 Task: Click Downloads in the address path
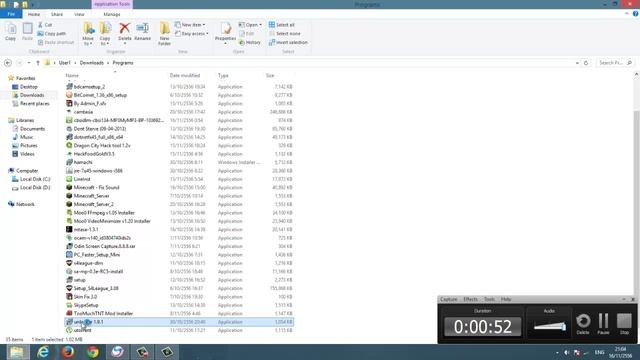pyautogui.click(x=91, y=63)
